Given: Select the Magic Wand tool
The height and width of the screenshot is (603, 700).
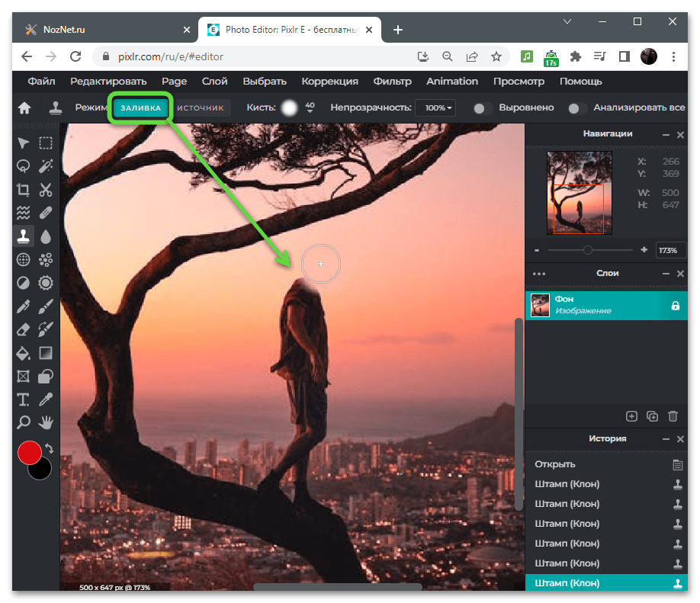Looking at the screenshot, I should click(46, 165).
